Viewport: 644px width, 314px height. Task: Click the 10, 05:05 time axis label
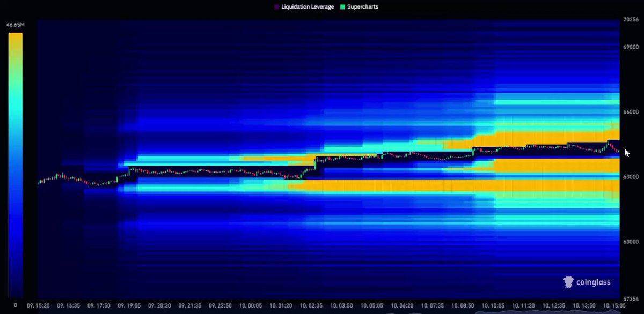tap(371, 305)
